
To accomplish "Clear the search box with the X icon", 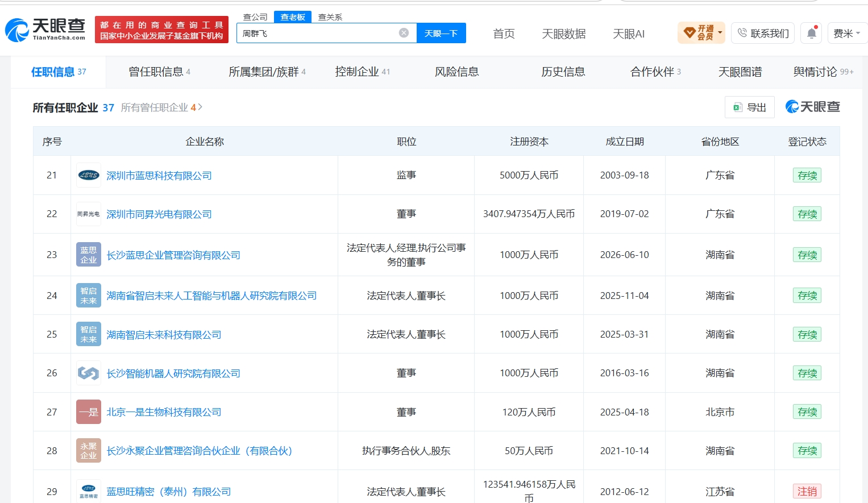I will [x=404, y=33].
